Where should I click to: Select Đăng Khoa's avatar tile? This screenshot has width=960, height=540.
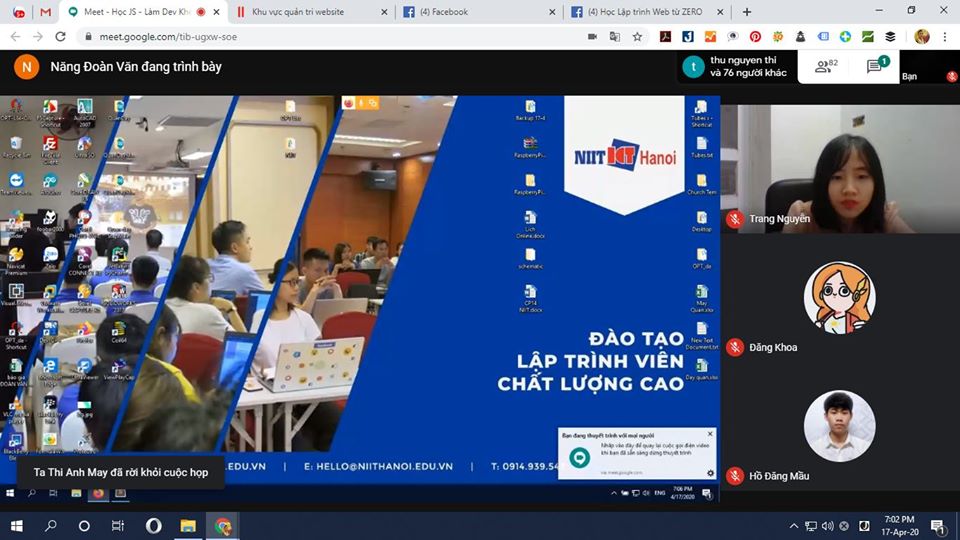(x=840, y=298)
